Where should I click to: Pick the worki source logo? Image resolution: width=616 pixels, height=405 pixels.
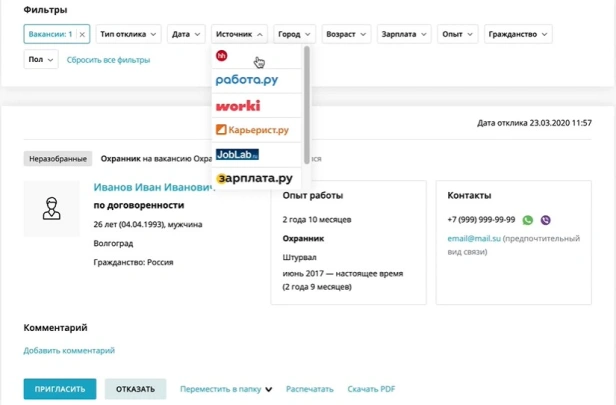(x=238, y=105)
